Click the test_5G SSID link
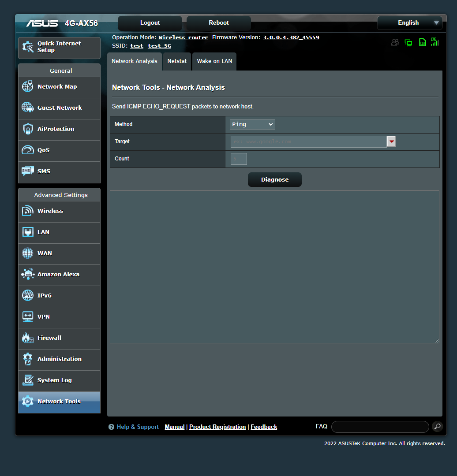Image resolution: width=457 pixels, height=476 pixels. [160, 46]
